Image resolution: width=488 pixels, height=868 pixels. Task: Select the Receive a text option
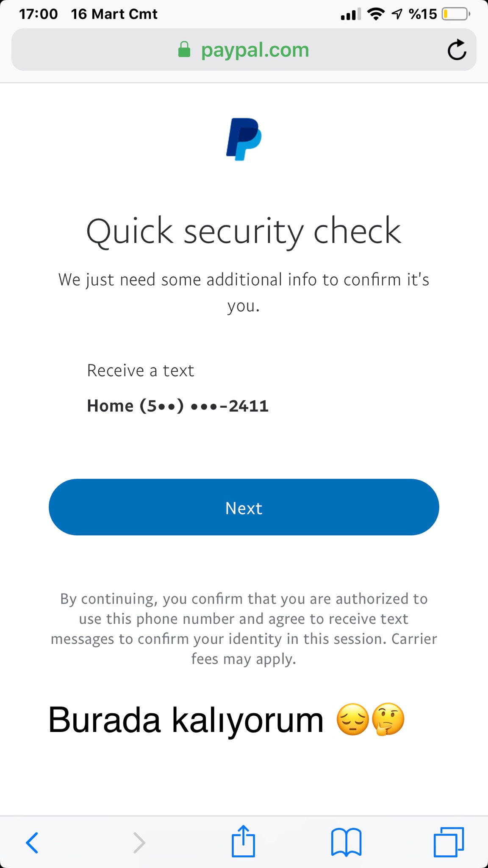pos(140,370)
